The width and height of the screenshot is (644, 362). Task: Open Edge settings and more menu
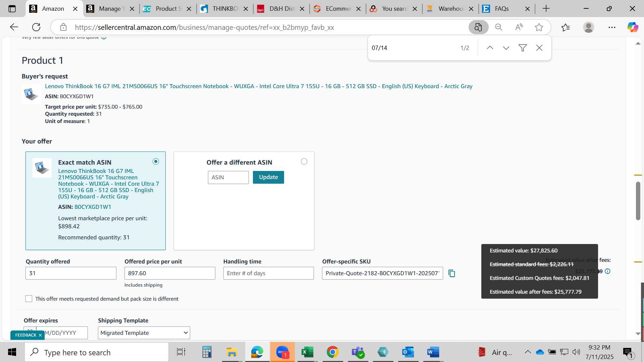tap(612, 27)
